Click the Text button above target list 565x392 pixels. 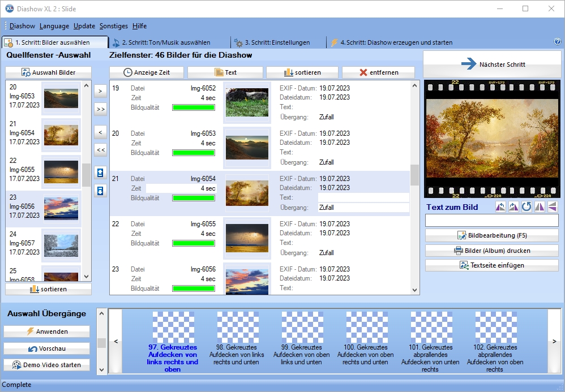(x=225, y=72)
